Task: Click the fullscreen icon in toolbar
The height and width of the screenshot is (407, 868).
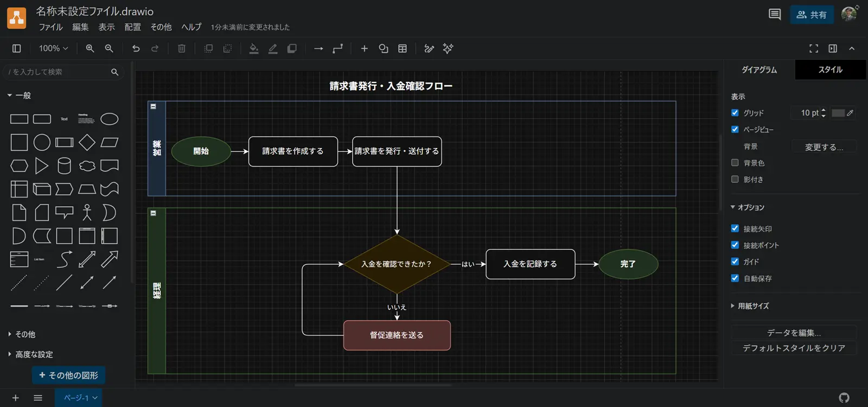Action: [x=813, y=48]
